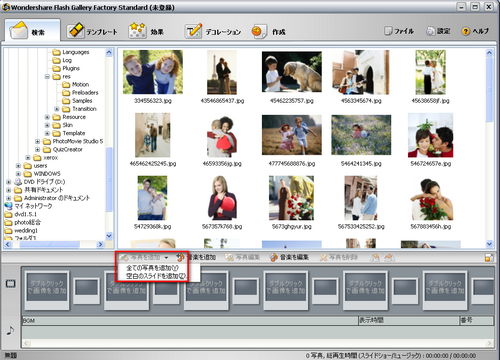Expand the PhotoMovie Studio 5 folder
Viewport: 500px width, 360px height.
pyautogui.click(x=37, y=141)
